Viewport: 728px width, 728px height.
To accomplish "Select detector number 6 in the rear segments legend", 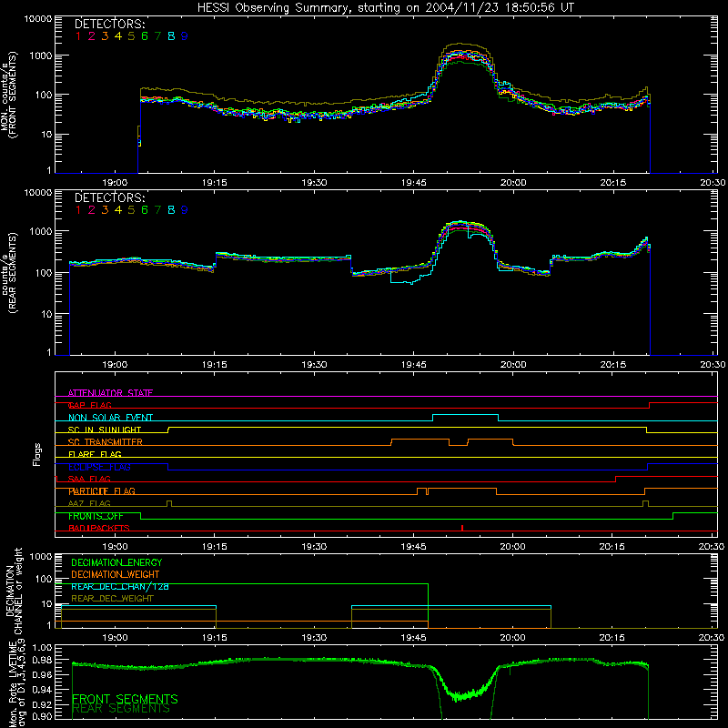I will (145, 210).
